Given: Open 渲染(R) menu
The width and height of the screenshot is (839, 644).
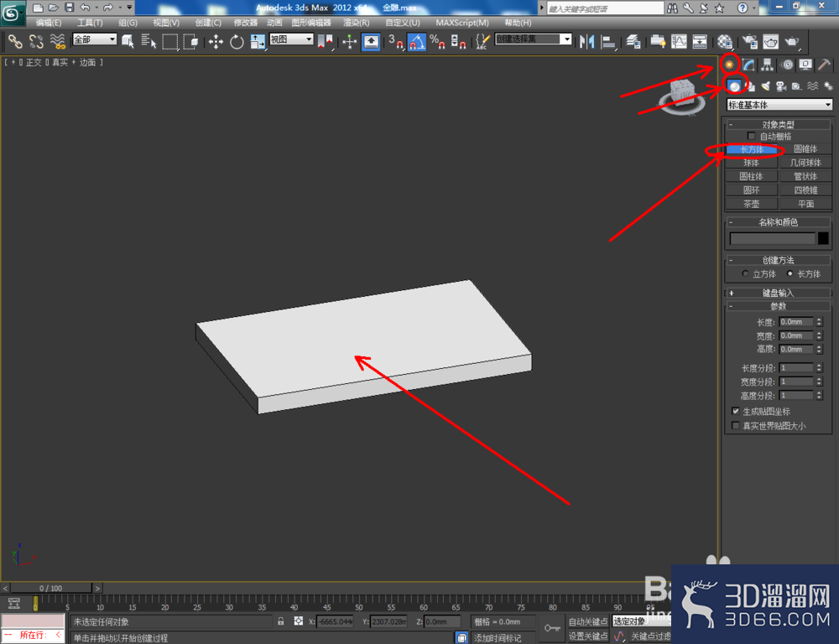Looking at the screenshot, I should tap(357, 23).
